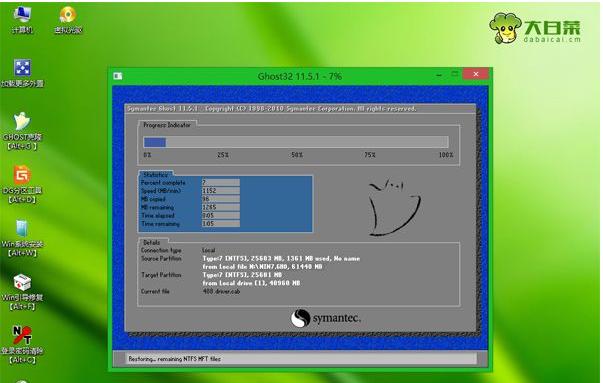Click the Time elapsed value field
Screen dimensions: 603x383
(x=221, y=215)
